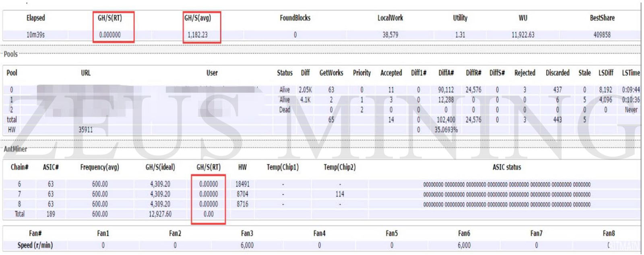Select the total ASIC count 189
This screenshot has height=255, width=644.
click(x=51, y=214)
